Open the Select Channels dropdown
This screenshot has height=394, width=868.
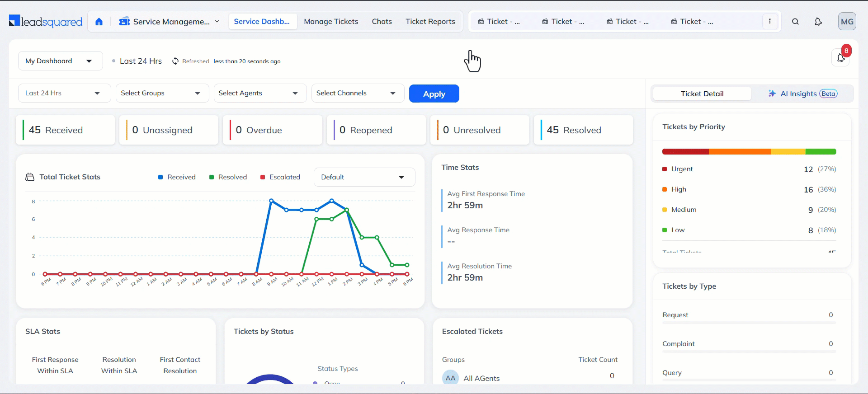point(358,93)
